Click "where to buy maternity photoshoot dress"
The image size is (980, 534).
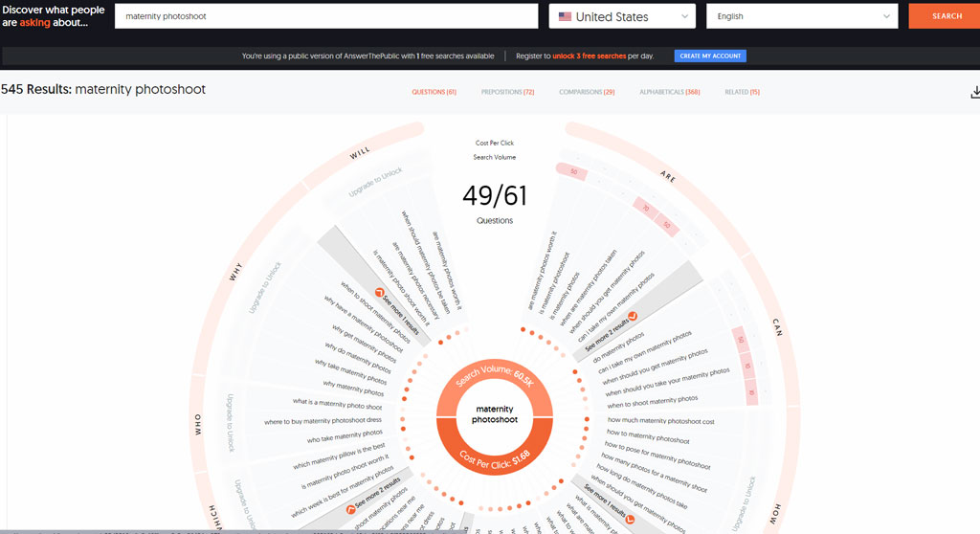coord(323,421)
